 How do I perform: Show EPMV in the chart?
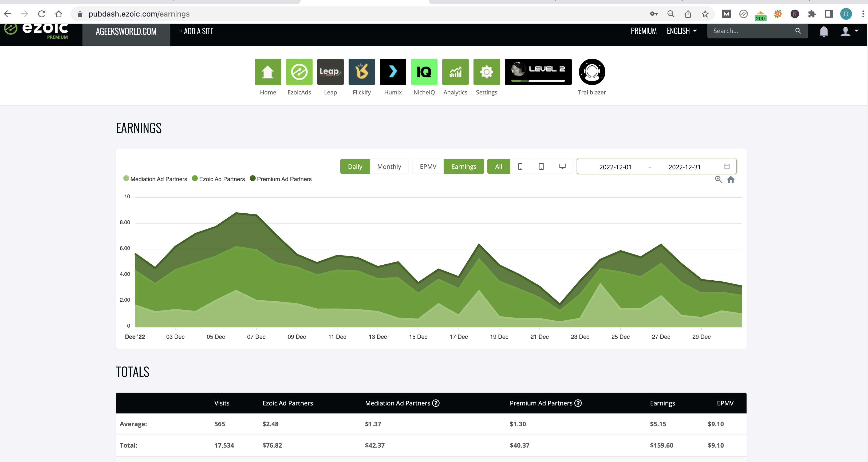[428, 166]
